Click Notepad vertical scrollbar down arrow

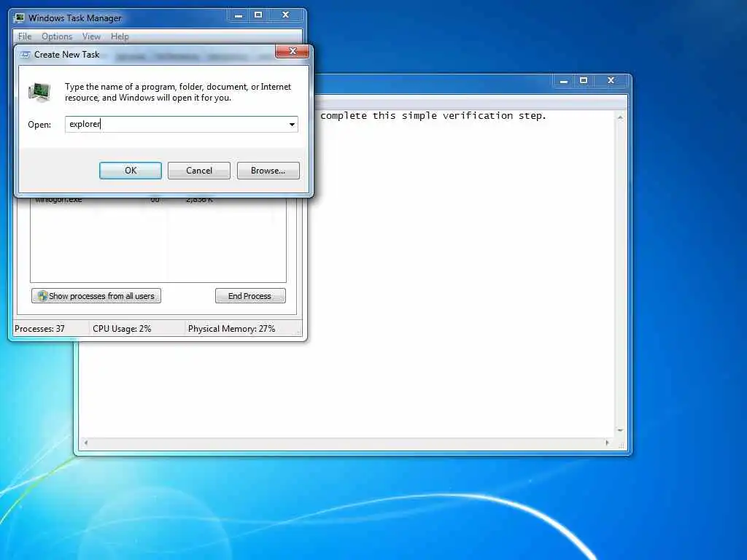(620, 430)
